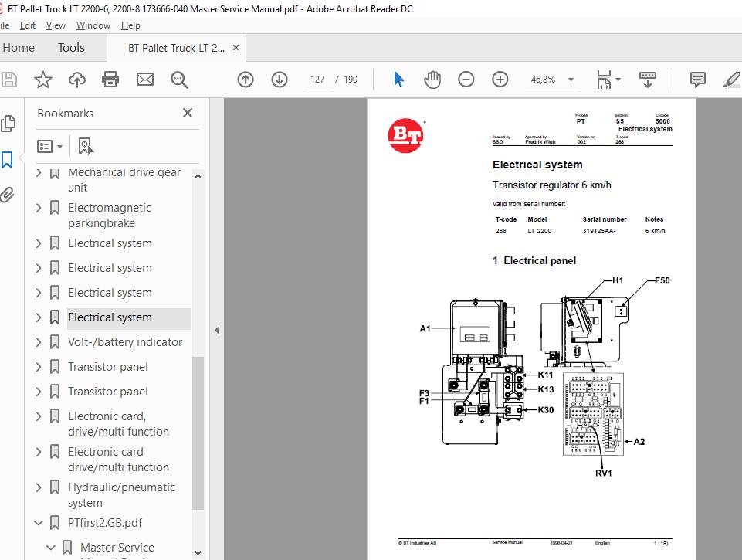Click the fit page width icon
The width and height of the screenshot is (742, 560).
coord(604,80)
